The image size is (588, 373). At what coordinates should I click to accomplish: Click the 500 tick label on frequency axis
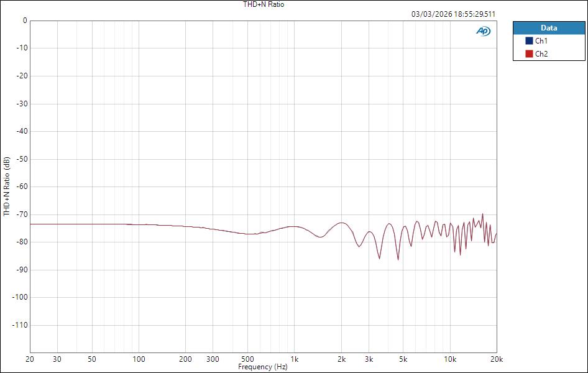coord(247,359)
